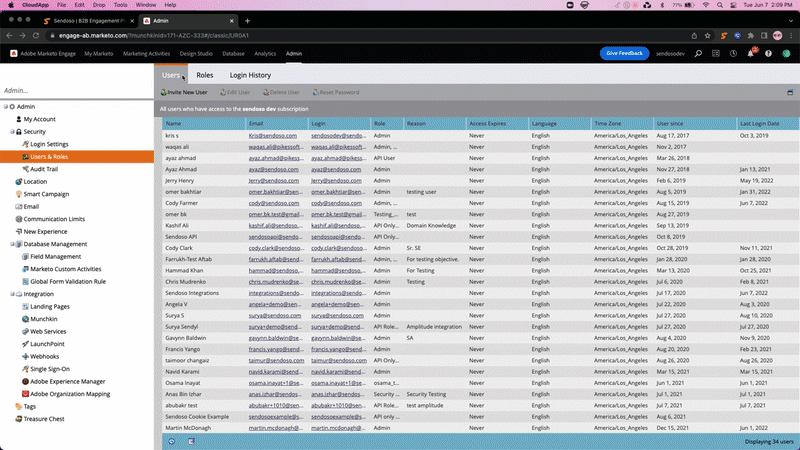
Task: Open Single Sign-On in admin tree
Action: 46,369
